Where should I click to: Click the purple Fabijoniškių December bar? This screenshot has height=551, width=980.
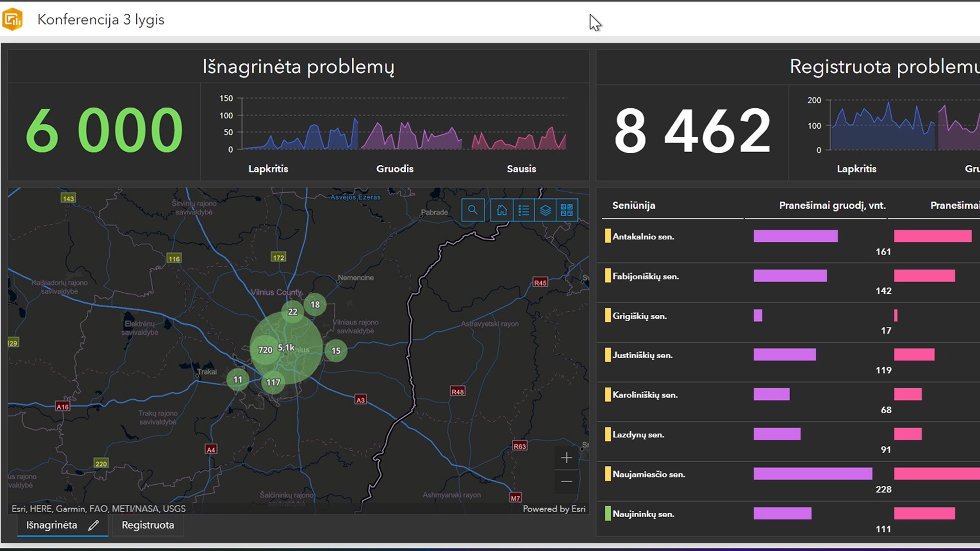coord(790,276)
